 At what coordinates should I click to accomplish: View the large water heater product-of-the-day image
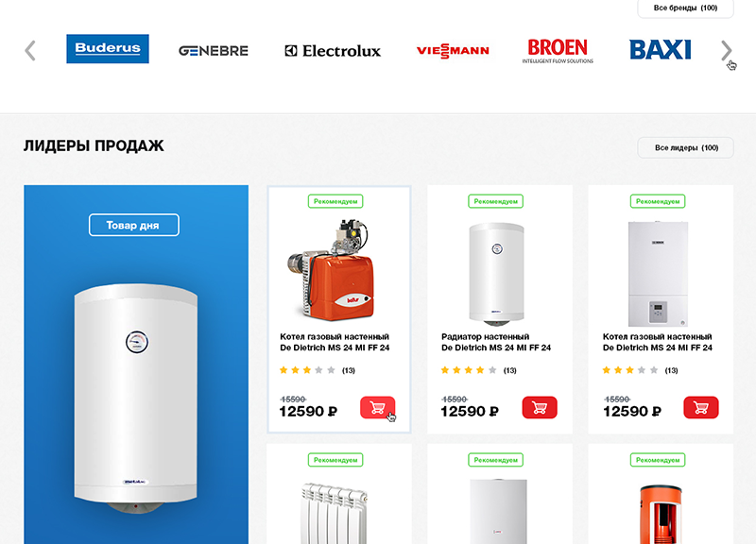click(x=136, y=399)
